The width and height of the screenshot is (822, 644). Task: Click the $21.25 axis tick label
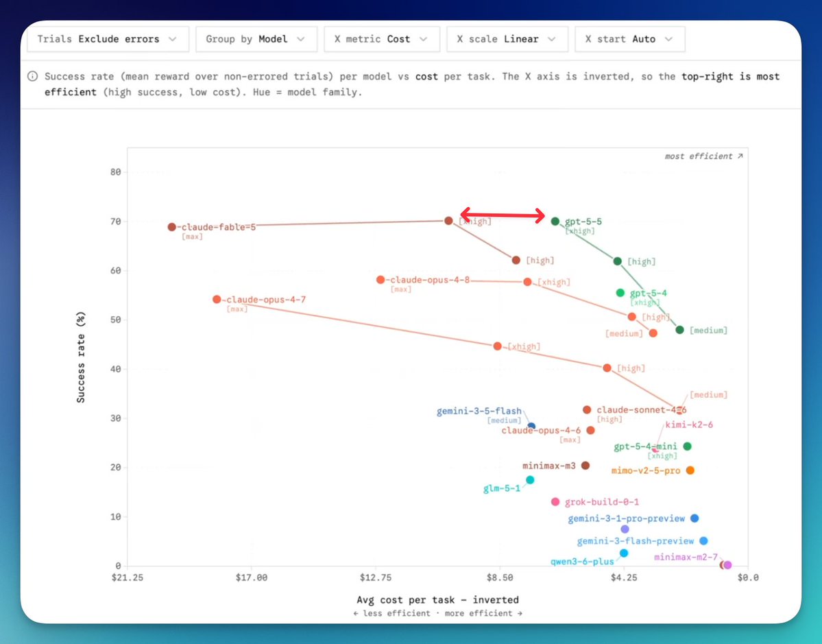tap(128, 578)
